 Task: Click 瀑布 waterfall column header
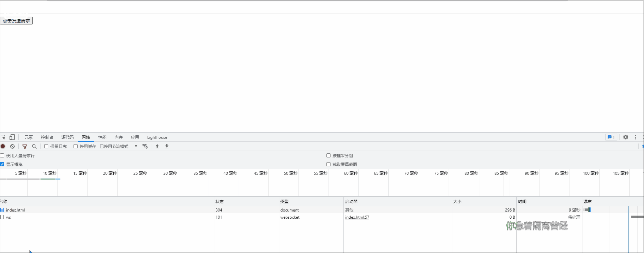pyautogui.click(x=613, y=201)
